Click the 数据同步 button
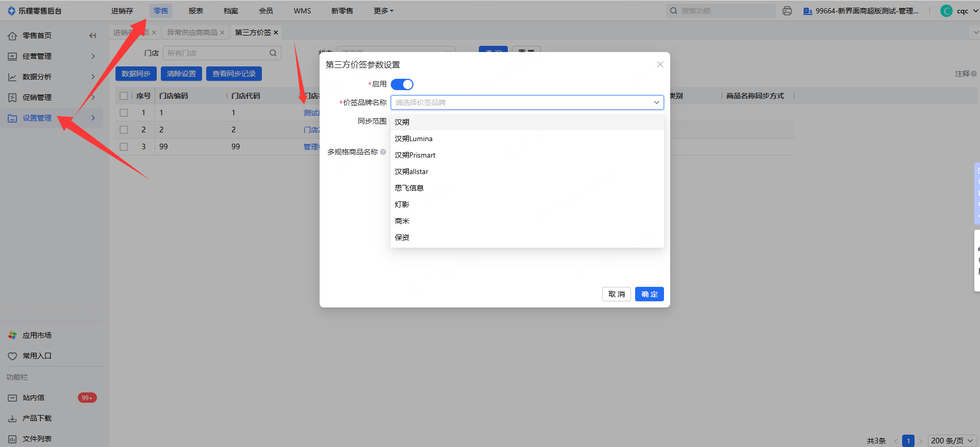Screen dimensions: 980x447 tap(136, 74)
